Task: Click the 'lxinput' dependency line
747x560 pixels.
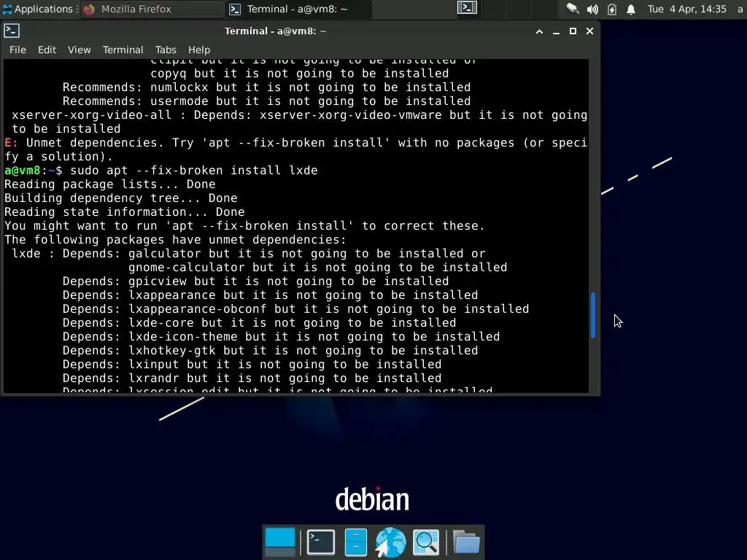Action: (252, 365)
